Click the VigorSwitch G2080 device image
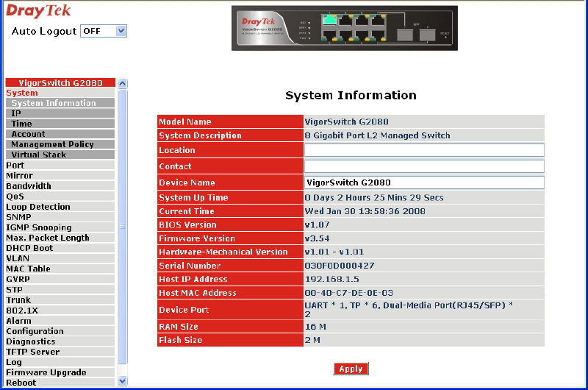This screenshot has height=390, width=588. pos(344,28)
